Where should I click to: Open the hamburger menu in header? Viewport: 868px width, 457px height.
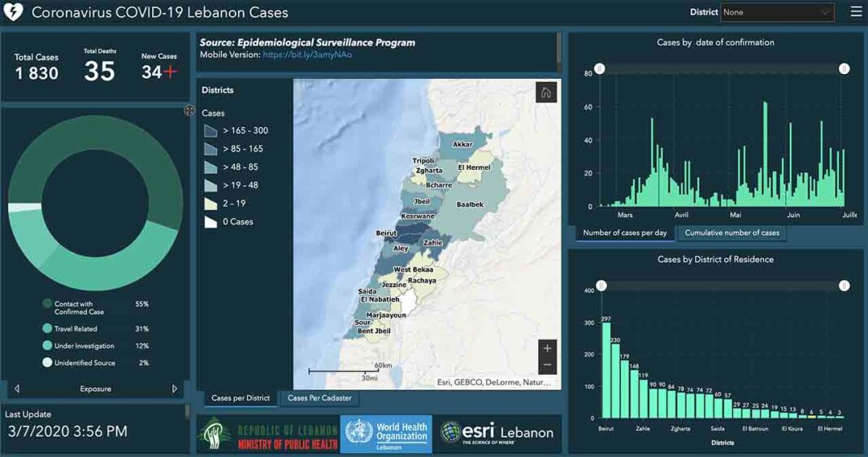pyautogui.click(x=856, y=12)
